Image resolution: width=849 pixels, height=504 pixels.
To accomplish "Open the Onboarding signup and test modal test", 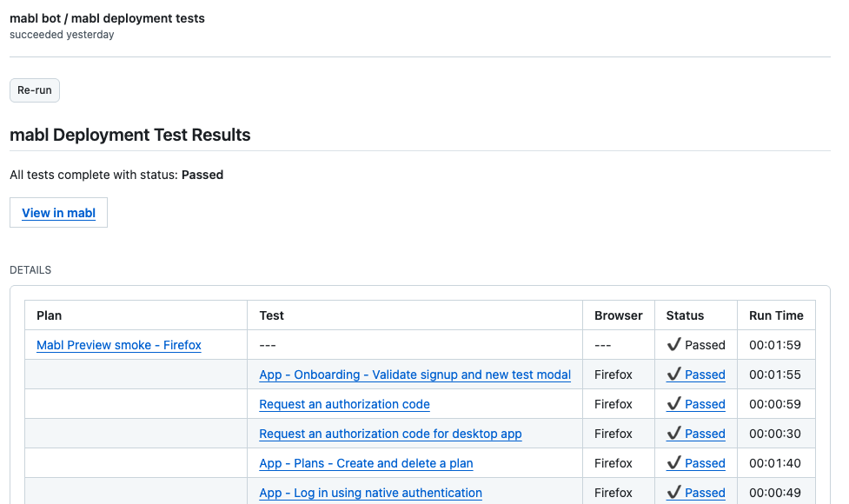I will pyautogui.click(x=415, y=375).
